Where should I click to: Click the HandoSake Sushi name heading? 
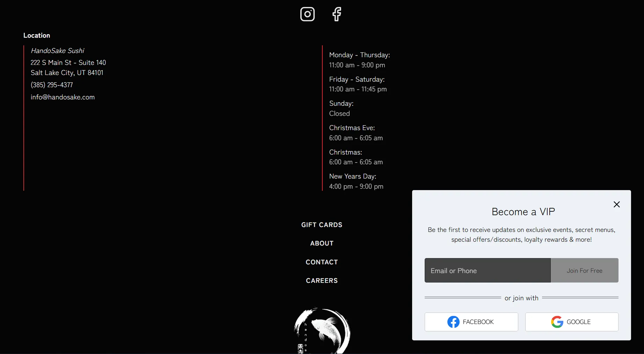coord(57,51)
